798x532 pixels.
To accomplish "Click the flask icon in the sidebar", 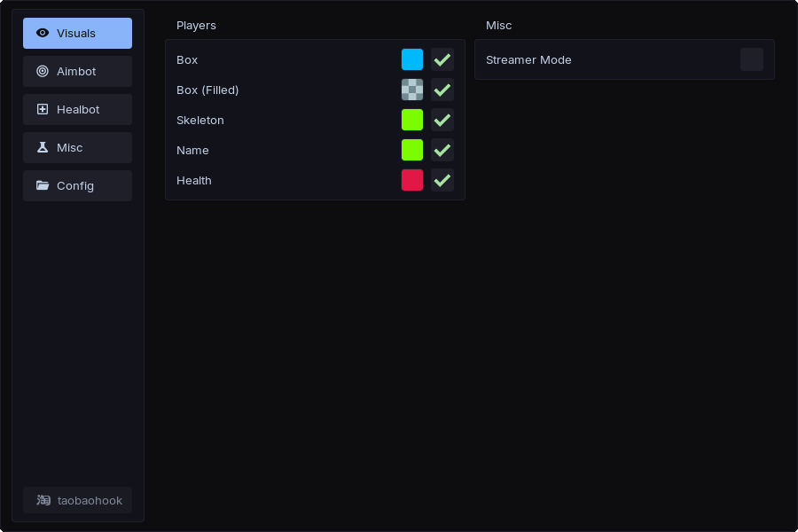I will (43, 147).
